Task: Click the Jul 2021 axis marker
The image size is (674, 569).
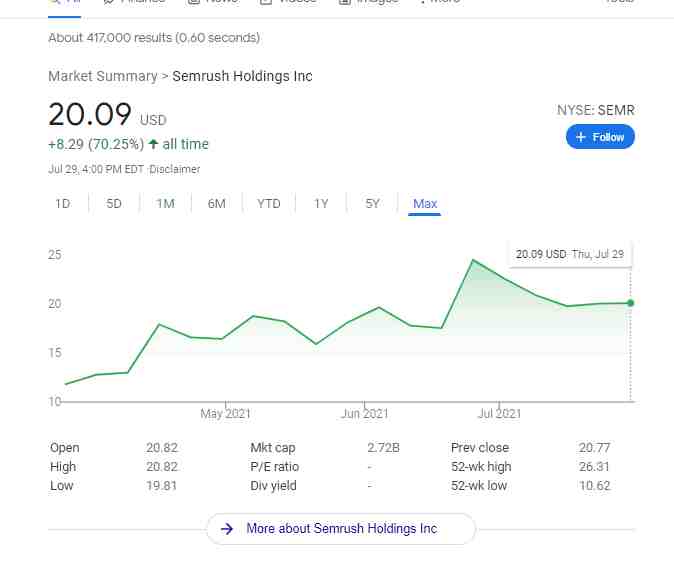Action: pyautogui.click(x=499, y=413)
